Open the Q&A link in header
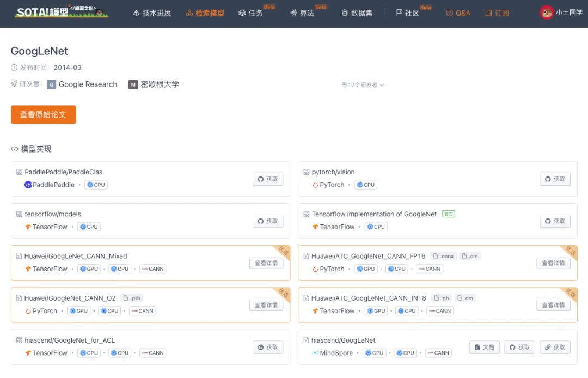This screenshot has height=378, width=588. point(458,13)
